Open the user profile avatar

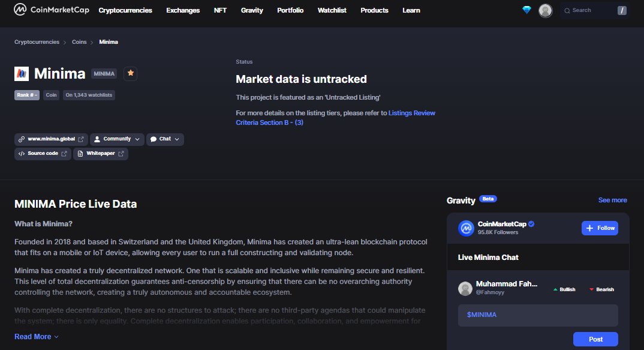[546, 10]
